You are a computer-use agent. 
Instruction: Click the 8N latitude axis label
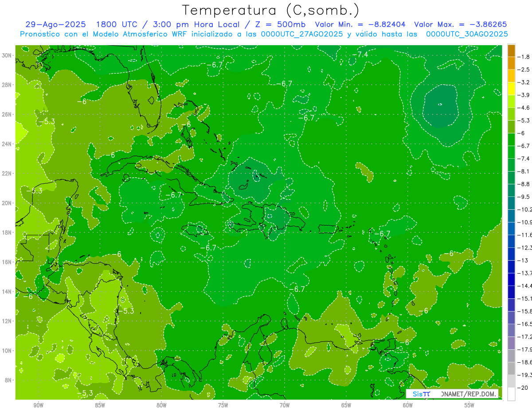tap(8, 380)
